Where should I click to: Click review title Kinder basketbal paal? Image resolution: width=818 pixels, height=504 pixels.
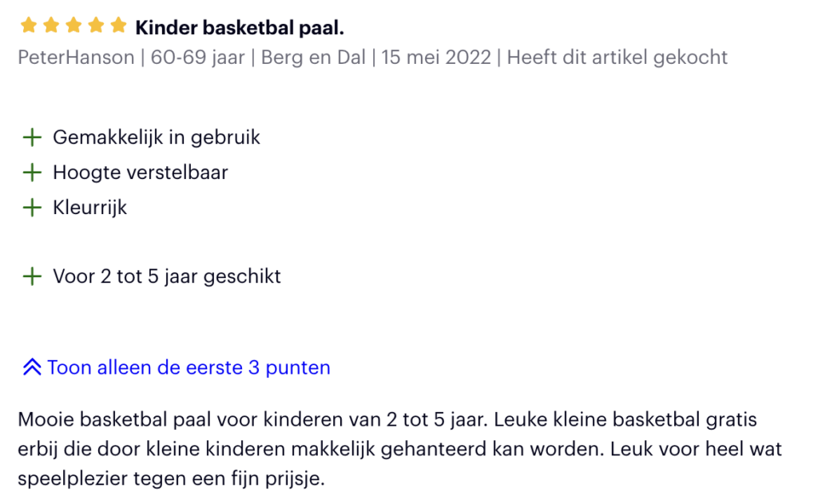coord(240,28)
